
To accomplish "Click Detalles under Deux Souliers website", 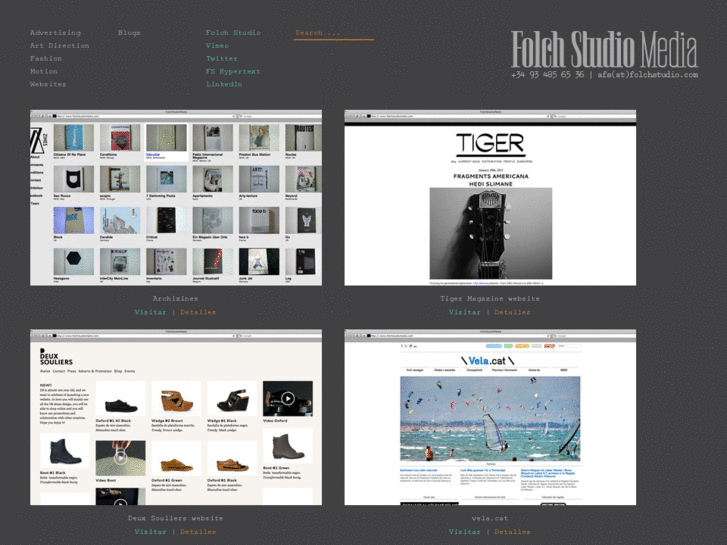I will (x=198, y=532).
